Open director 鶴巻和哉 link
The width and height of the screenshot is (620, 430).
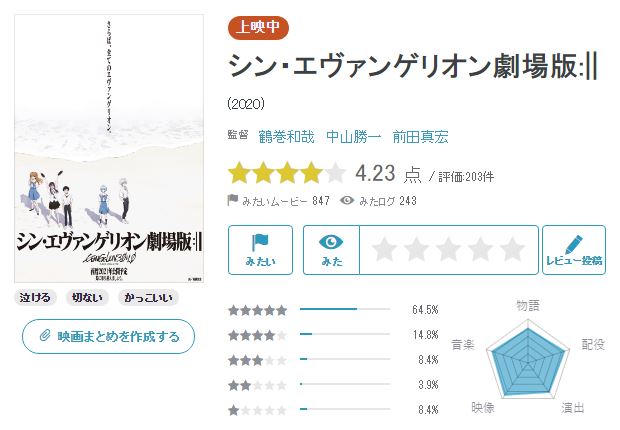click(285, 137)
